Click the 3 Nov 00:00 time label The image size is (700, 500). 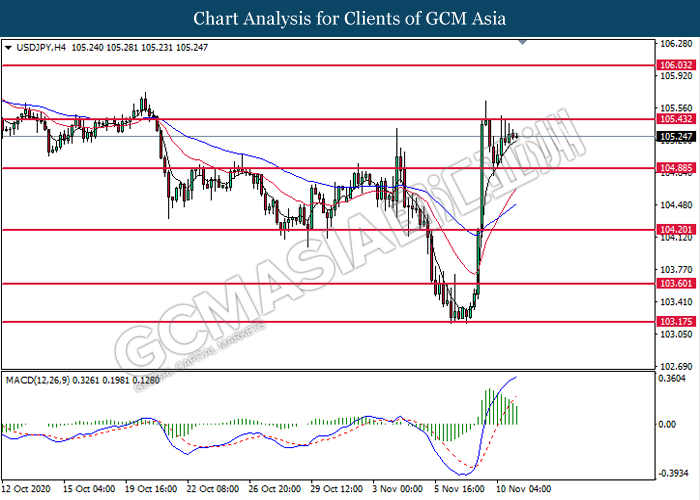[x=398, y=488]
